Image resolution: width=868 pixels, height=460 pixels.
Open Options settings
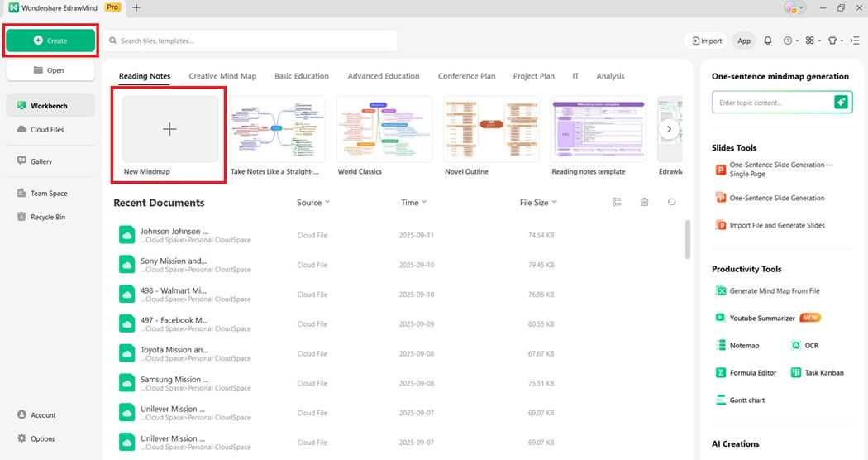(36, 438)
